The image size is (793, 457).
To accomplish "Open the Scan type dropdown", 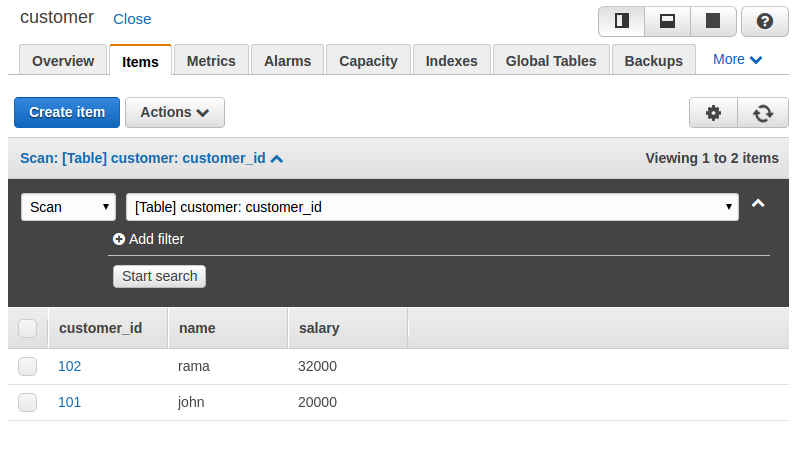I will point(68,207).
